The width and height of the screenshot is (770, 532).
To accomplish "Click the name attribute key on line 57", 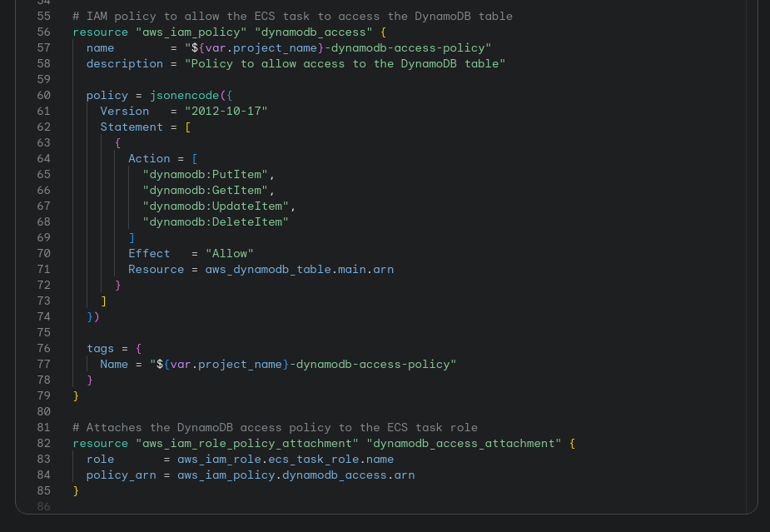I will 100,47.
